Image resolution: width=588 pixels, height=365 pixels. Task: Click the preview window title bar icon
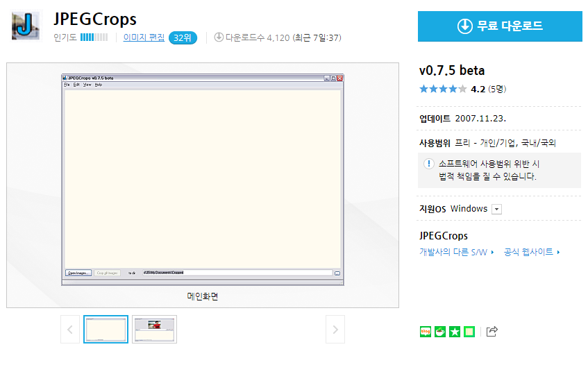coord(65,78)
